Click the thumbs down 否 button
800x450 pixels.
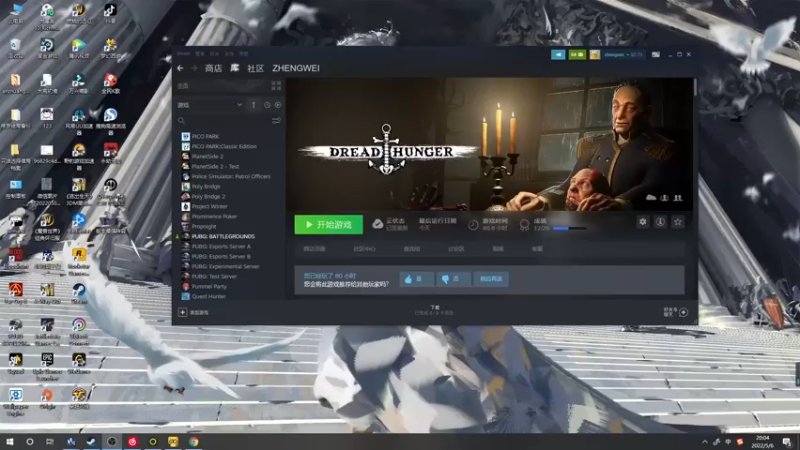tap(454, 279)
